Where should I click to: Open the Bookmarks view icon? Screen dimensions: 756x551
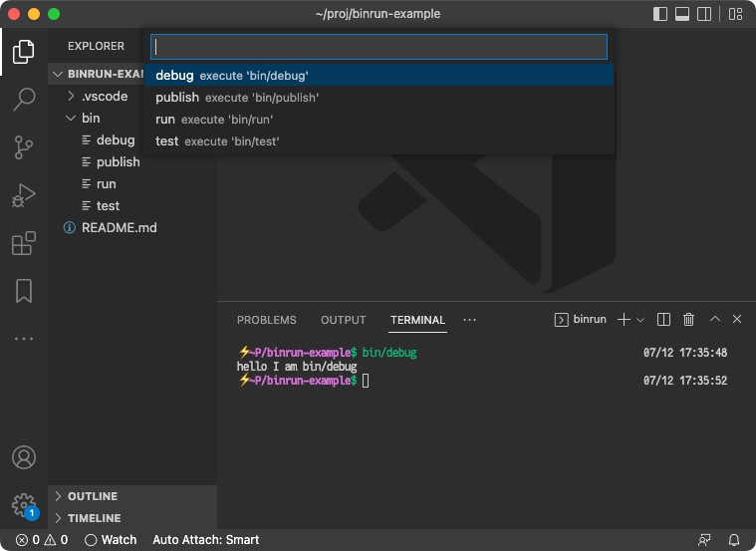24,291
